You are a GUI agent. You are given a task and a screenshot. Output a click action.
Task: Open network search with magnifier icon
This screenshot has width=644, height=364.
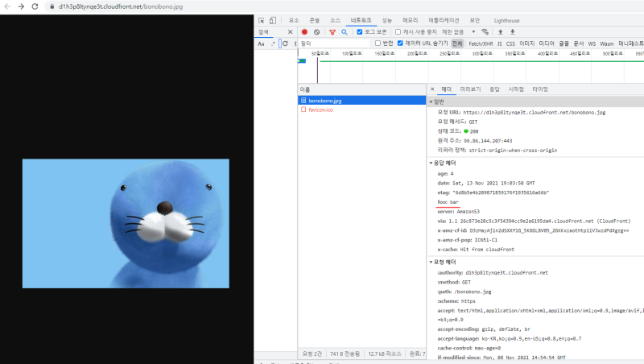pos(344,32)
